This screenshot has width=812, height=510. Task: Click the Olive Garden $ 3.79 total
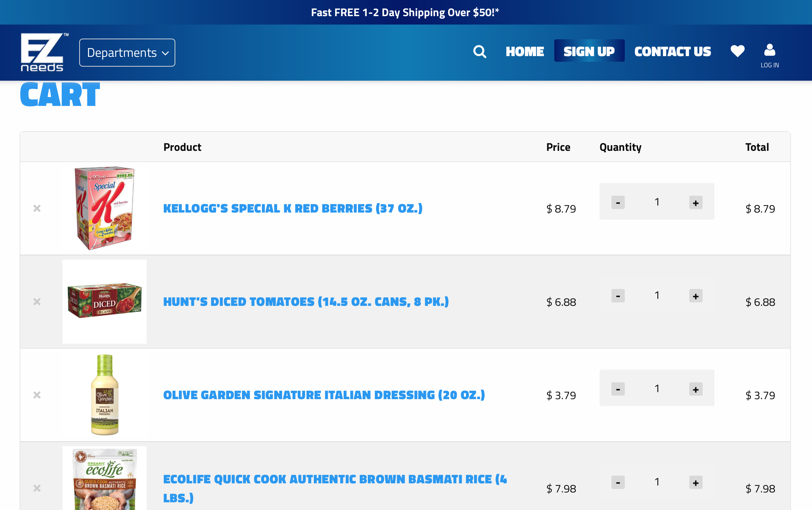click(x=760, y=395)
